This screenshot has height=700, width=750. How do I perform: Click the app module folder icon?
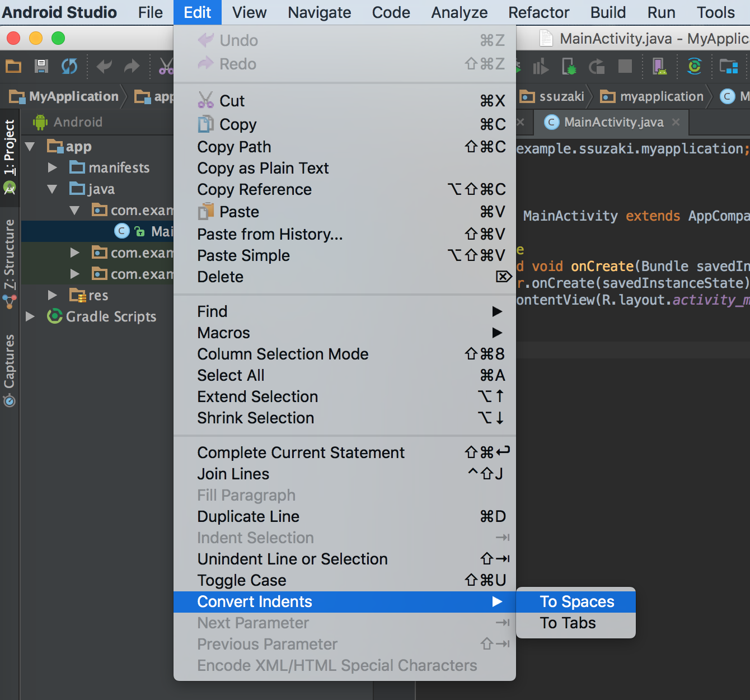(55, 146)
